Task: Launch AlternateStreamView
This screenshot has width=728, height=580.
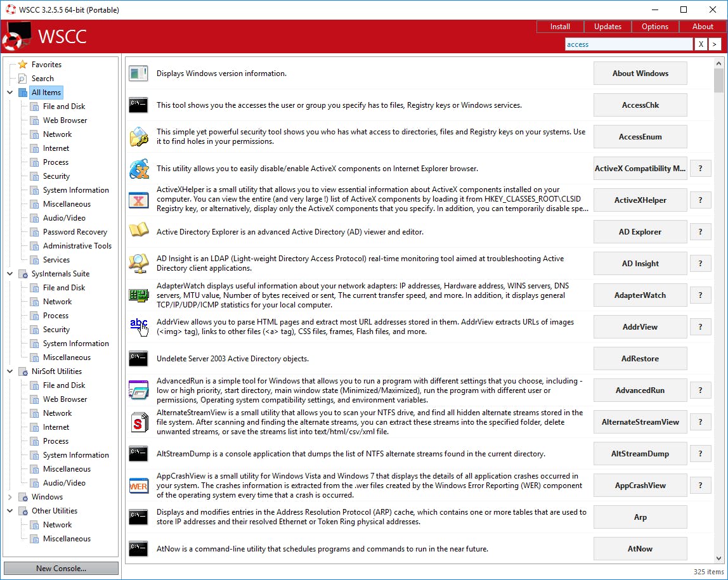Action: pos(640,422)
